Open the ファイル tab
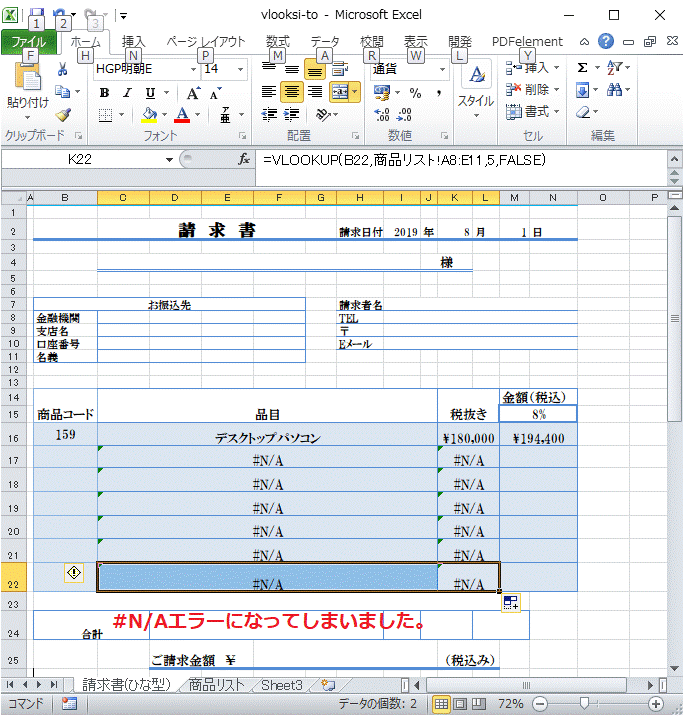Screen dimensions: 684x716 tap(28, 42)
